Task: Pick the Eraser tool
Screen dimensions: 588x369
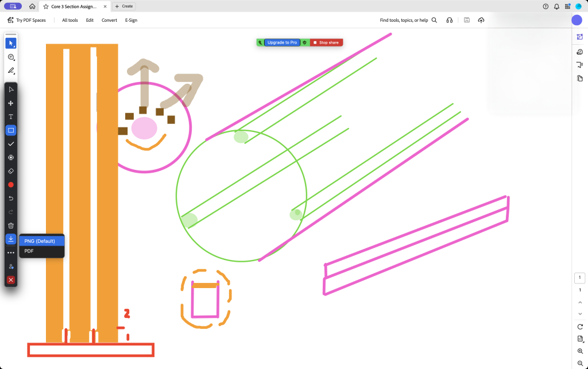Action: pyautogui.click(x=11, y=171)
